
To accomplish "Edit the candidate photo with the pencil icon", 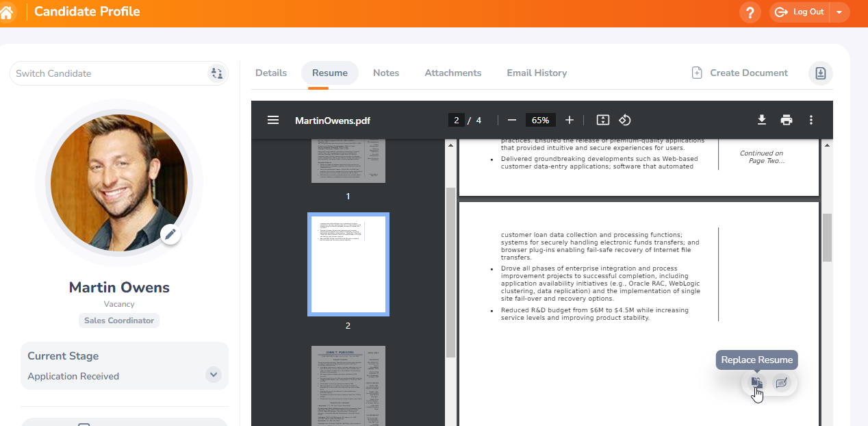I will click(x=170, y=234).
